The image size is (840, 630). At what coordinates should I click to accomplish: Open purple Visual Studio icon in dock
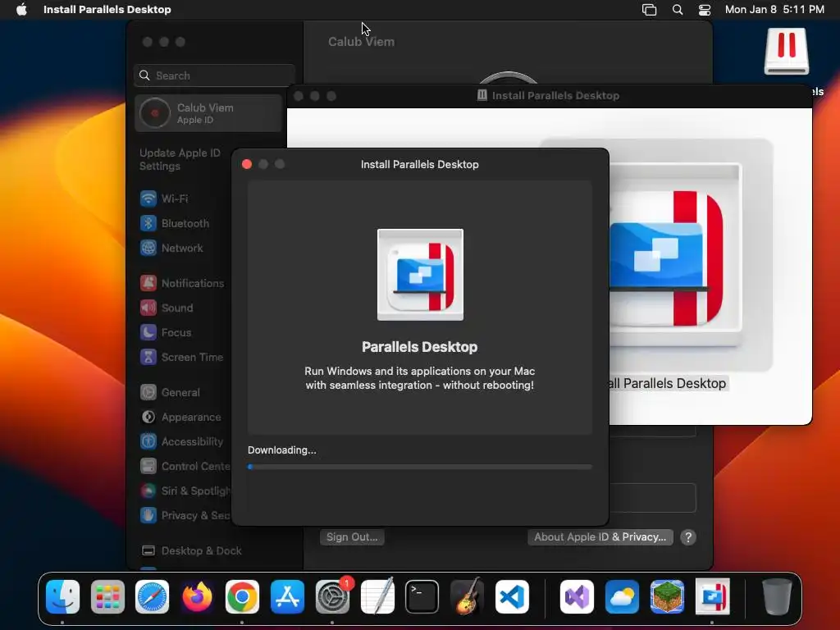point(577,596)
